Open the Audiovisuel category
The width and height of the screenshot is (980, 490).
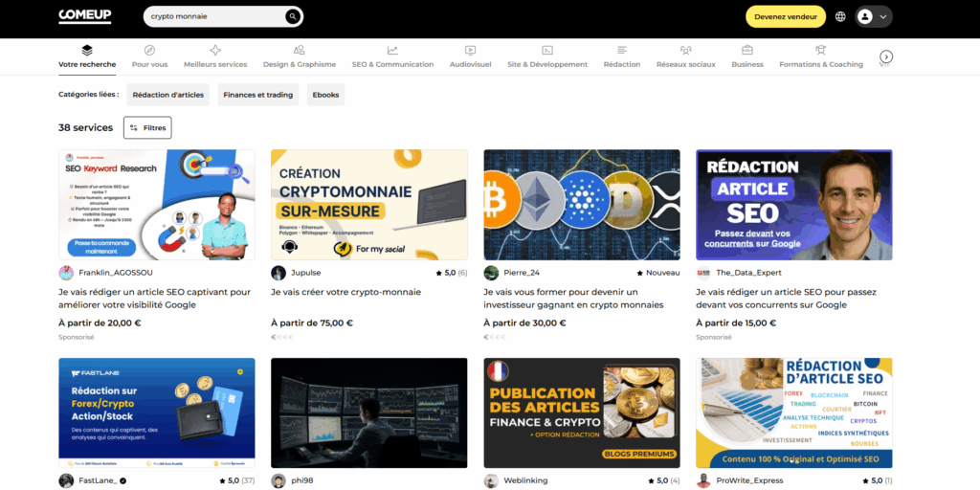tap(471, 56)
